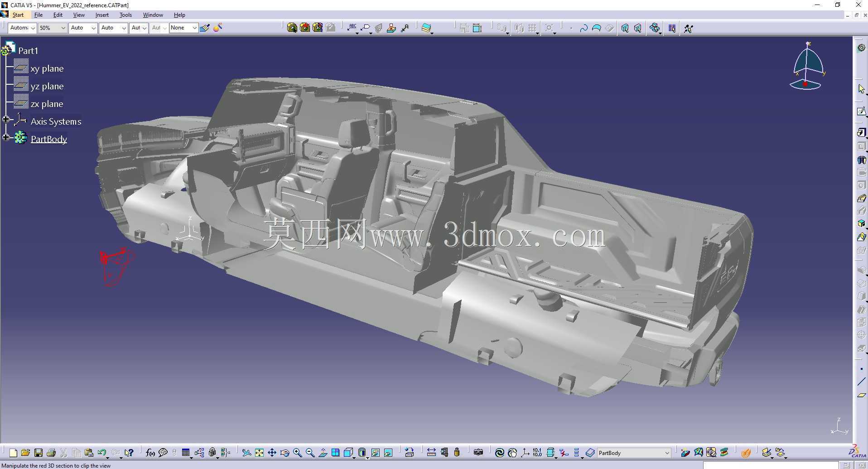The width and height of the screenshot is (868, 469).
Task: Open the Start menu
Action: click(18, 15)
